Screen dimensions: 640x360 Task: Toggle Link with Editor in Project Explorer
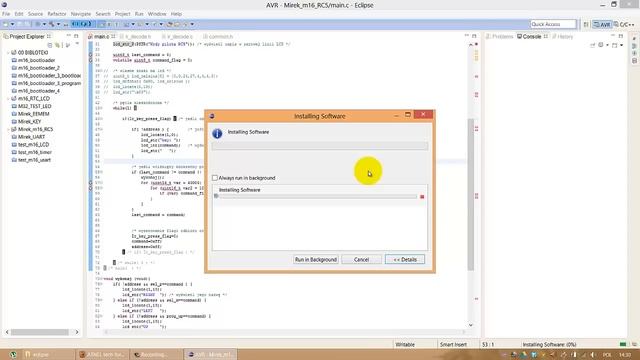pos(58,45)
